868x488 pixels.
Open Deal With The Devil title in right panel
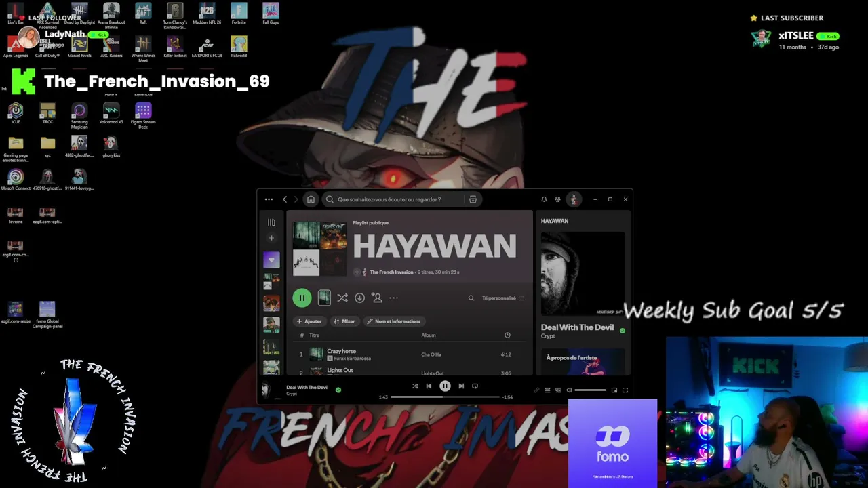click(x=577, y=327)
